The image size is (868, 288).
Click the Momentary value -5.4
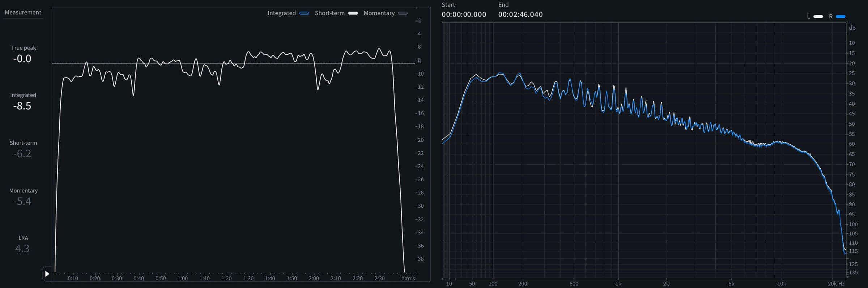[22, 202]
